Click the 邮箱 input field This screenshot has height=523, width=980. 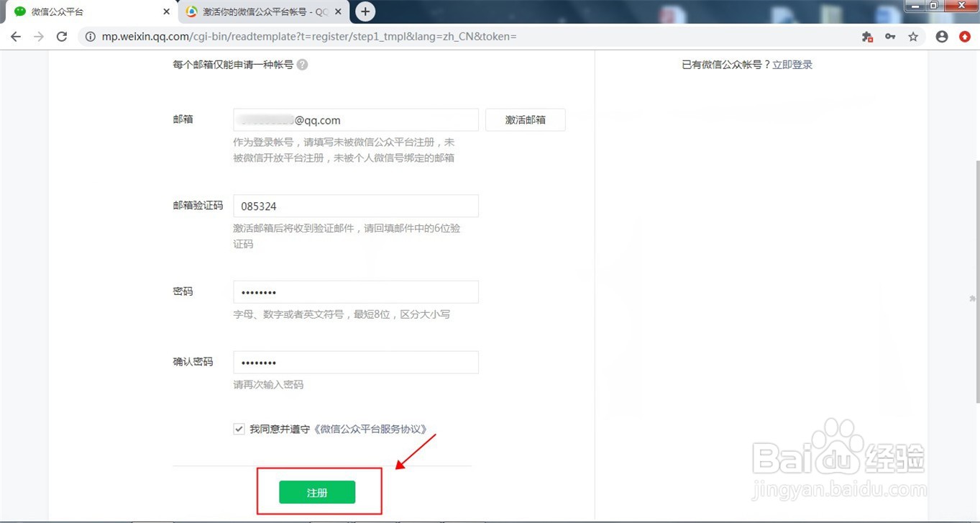[x=356, y=120]
